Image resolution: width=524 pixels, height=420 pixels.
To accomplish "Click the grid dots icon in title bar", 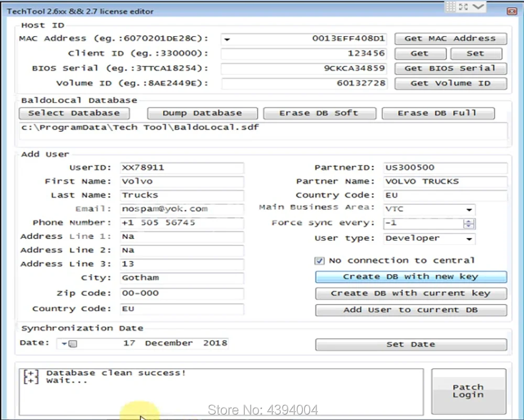I will pos(451,6).
